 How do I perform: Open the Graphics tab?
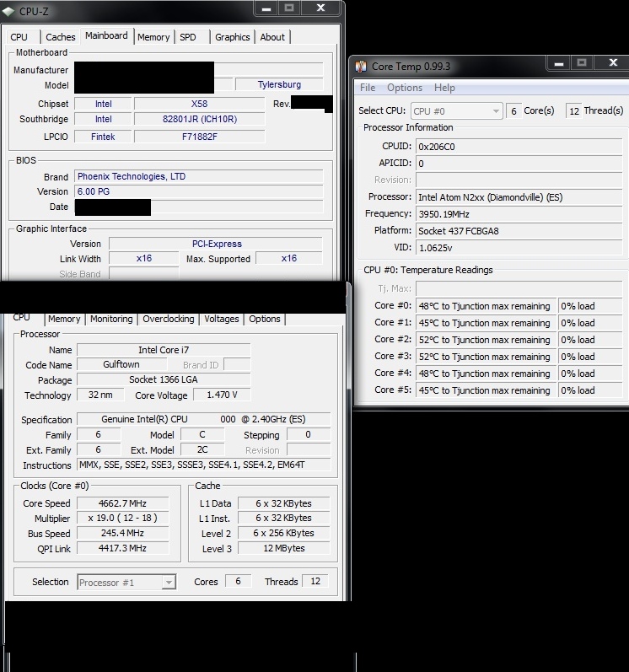(232, 37)
